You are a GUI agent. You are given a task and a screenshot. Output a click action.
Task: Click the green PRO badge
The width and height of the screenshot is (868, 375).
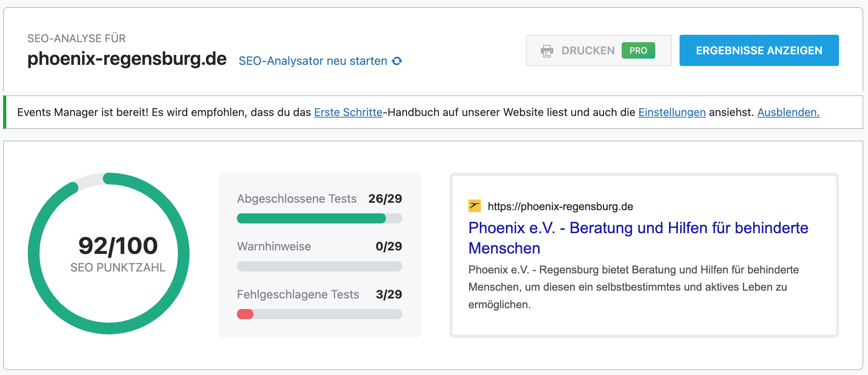(638, 50)
